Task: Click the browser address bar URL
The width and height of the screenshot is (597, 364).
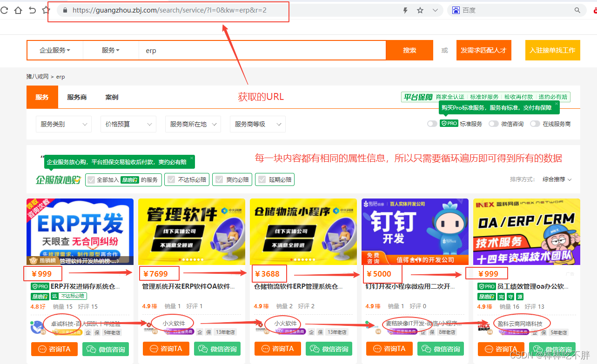Action: click(x=169, y=10)
